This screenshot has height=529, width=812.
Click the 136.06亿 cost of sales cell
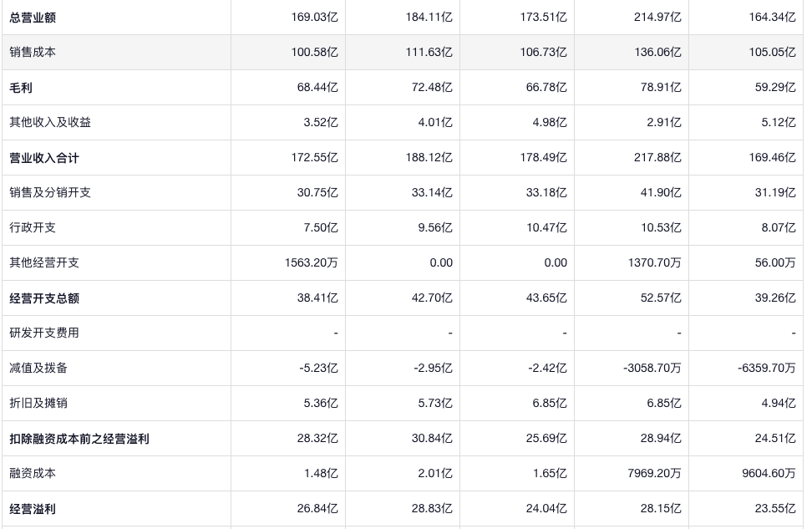coord(657,52)
